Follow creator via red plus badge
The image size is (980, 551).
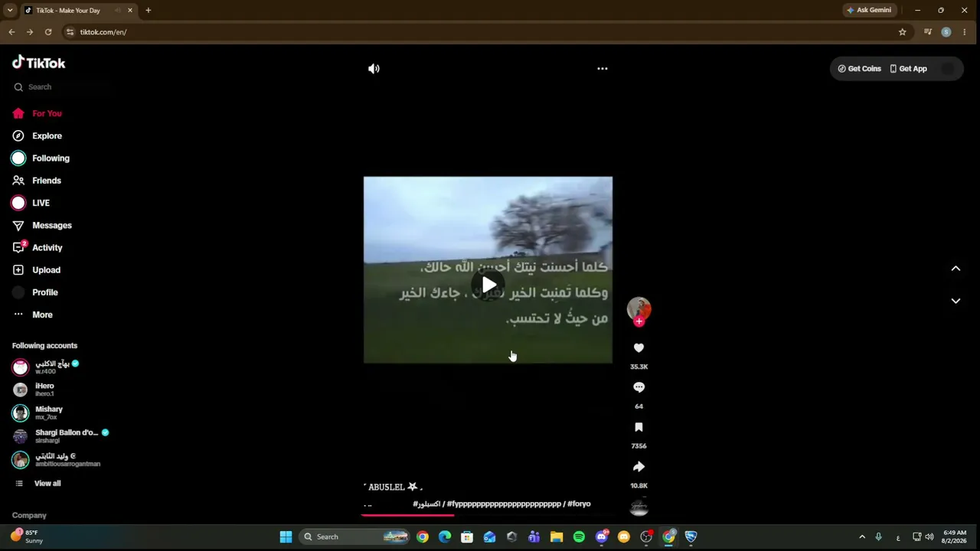[639, 321]
